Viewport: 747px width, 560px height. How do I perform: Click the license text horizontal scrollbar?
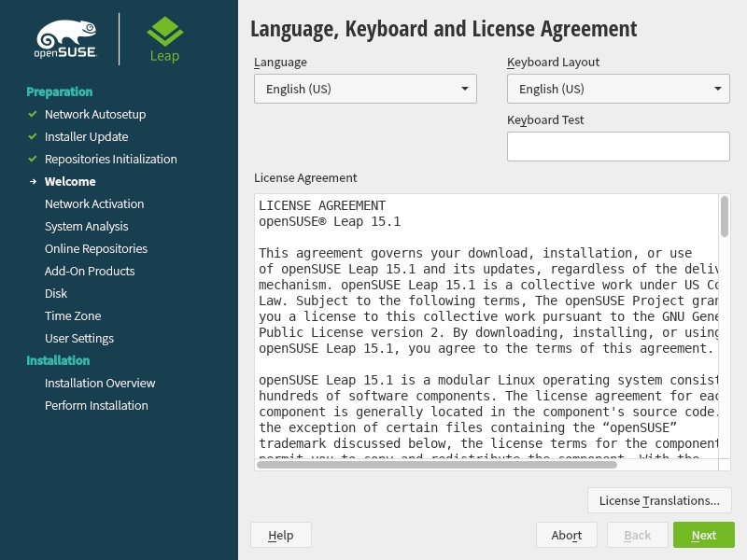(x=437, y=464)
